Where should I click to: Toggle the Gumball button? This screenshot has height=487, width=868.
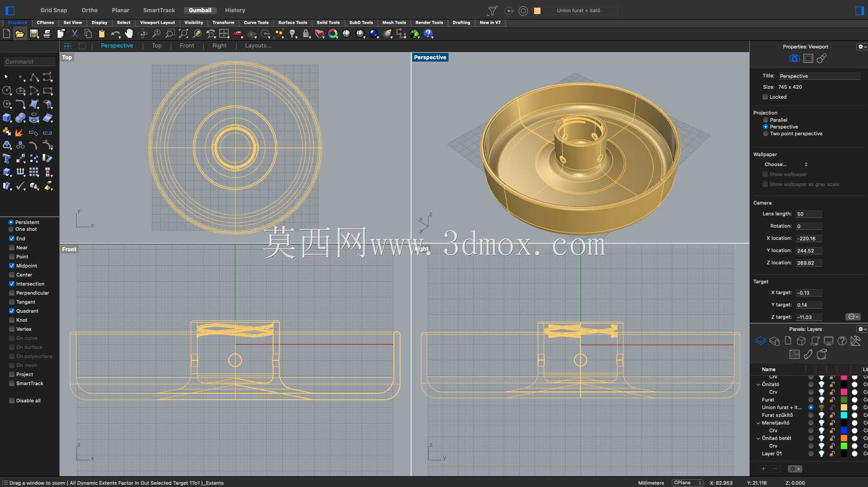pyautogui.click(x=200, y=10)
